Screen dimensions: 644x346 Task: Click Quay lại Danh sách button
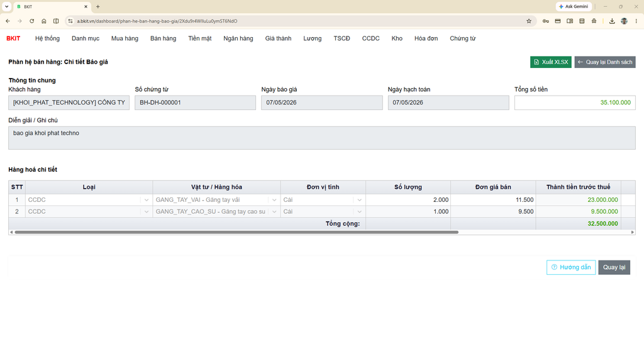pos(605,62)
